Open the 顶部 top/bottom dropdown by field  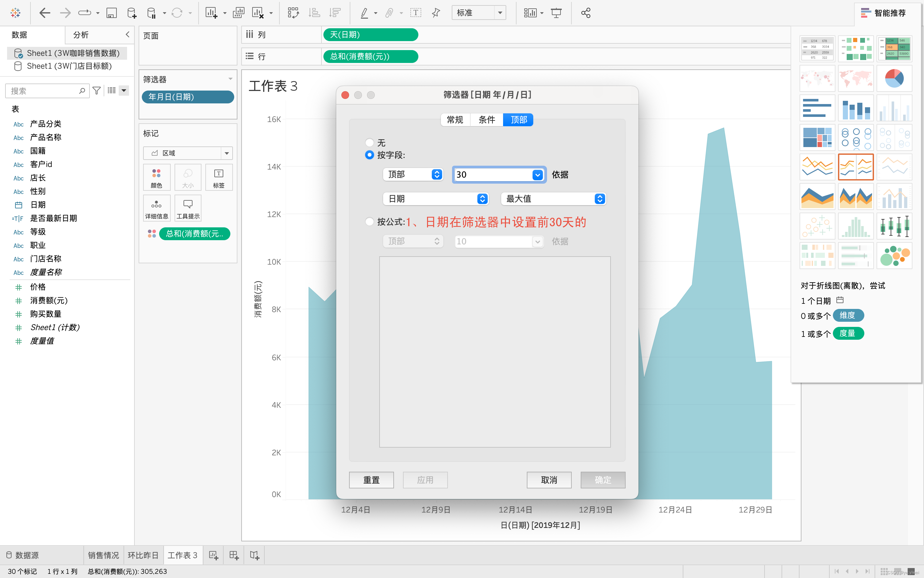[413, 174]
